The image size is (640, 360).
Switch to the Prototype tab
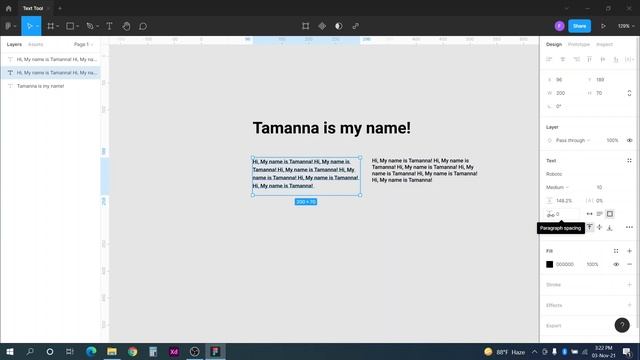pyautogui.click(x=578, y=44)
